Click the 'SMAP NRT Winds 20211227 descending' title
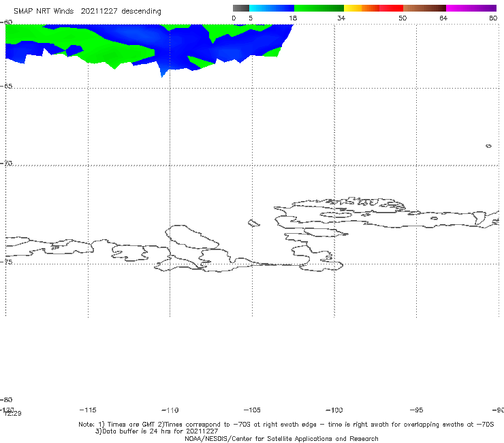 87,11
